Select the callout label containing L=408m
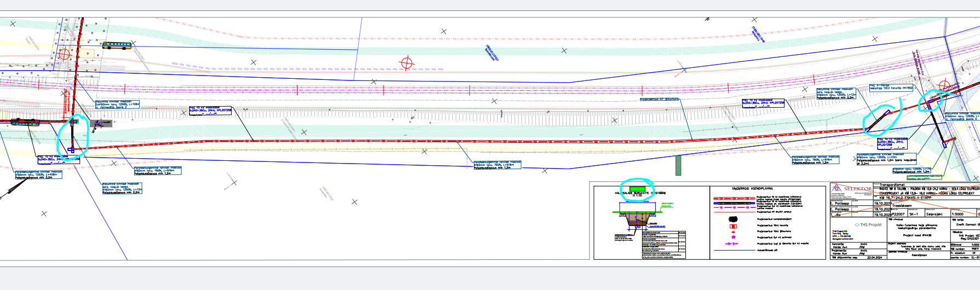This screenshot has width=980, height=290. pyautogui.click(x=38, y=175)
